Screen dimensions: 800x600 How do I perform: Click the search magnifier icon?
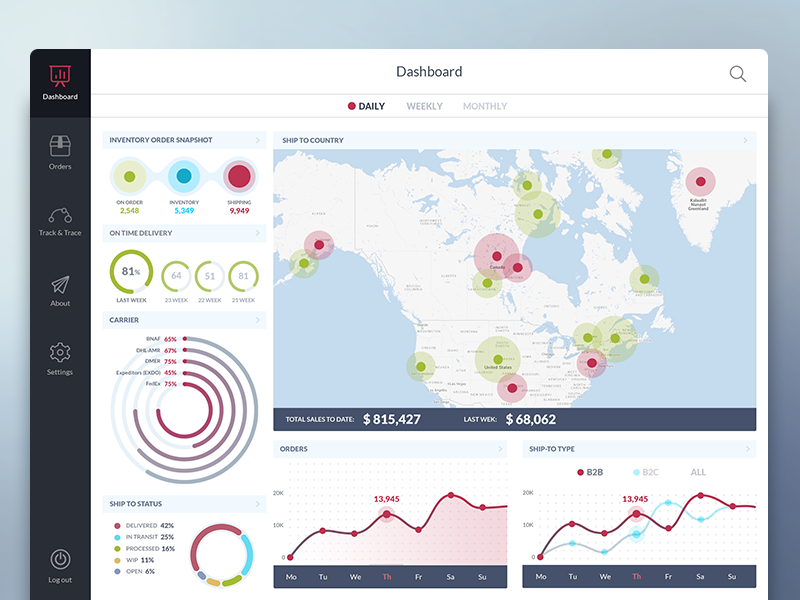pos(737,73)
